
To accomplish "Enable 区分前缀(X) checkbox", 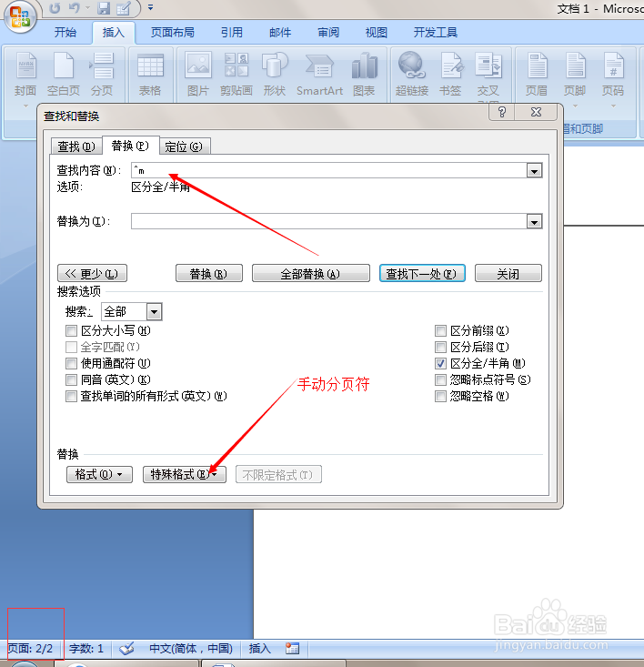I will pyautogui.click(x=441, y=330).
